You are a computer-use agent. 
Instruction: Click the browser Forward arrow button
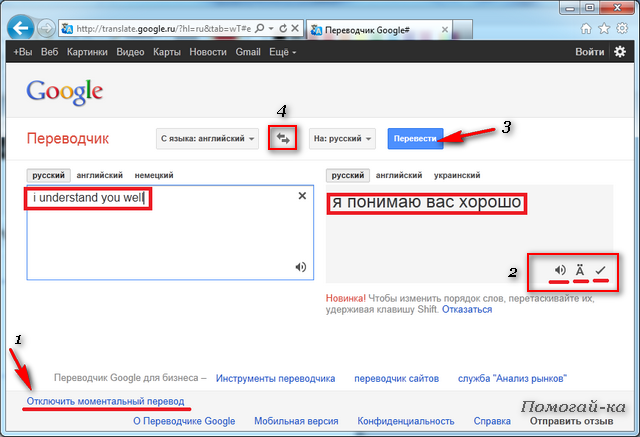[46, 28]
